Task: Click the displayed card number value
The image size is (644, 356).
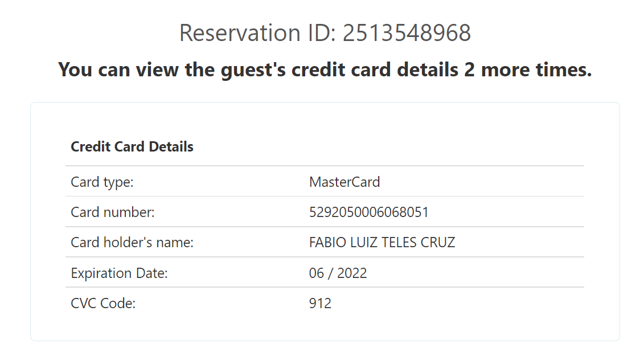Action: [x=369, y=212]
